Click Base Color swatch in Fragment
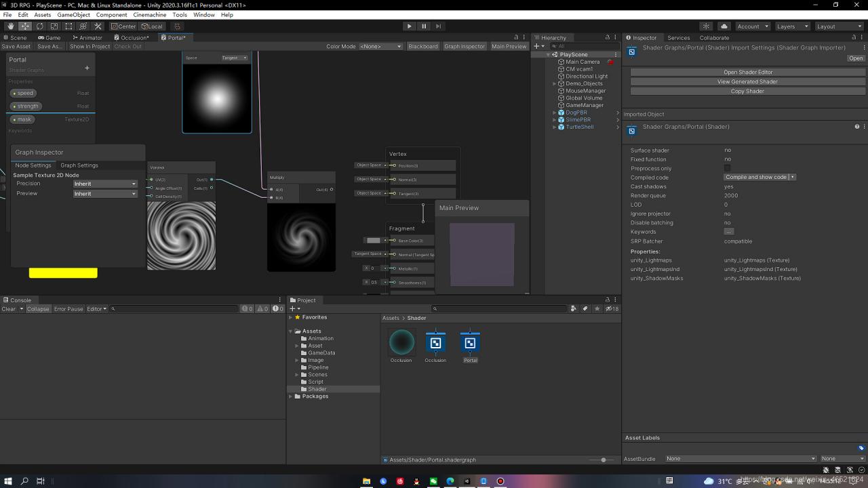This screenshot has height=488, width=868. (x=374, y=241)
